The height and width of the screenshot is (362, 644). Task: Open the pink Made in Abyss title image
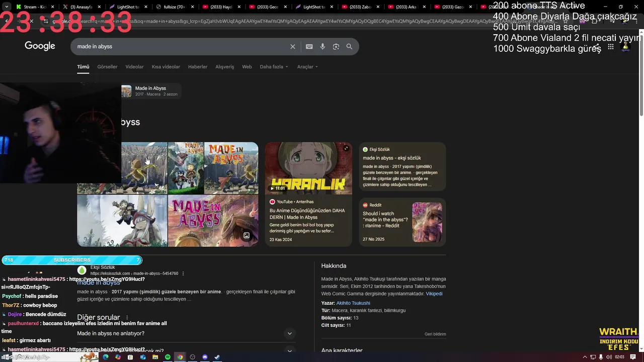213,221
